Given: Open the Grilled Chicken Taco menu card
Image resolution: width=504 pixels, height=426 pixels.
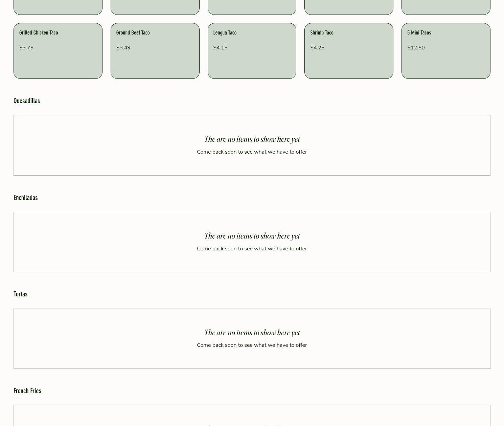Looking at the screenshot, I should point(58,51).
